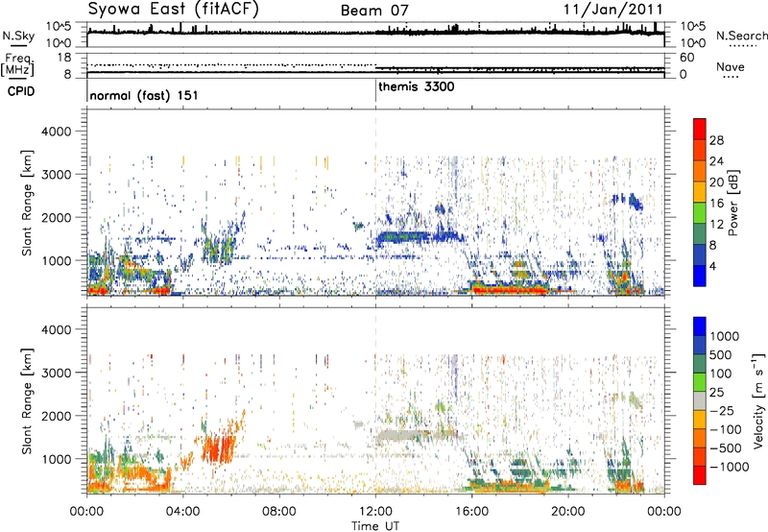Select the 'Beam 07' header label

click(374, 10)
